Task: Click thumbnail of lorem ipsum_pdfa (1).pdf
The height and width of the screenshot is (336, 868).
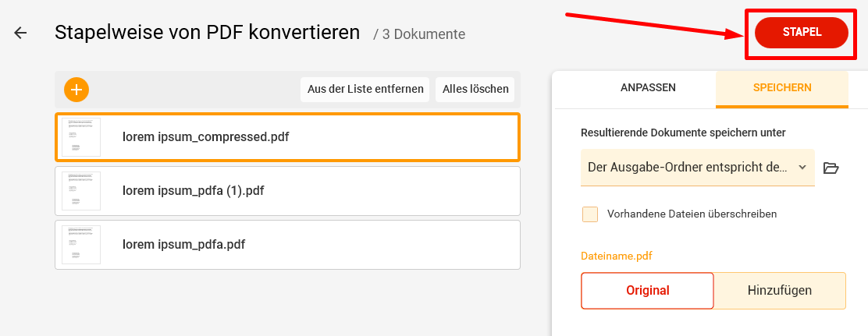Action: tap(81, 191)
